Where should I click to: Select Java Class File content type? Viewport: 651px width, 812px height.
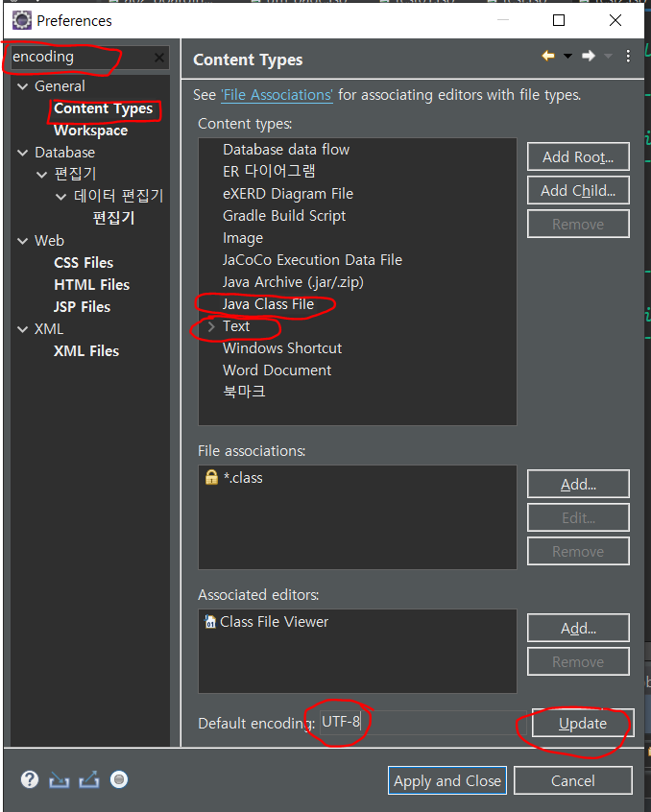268,304
